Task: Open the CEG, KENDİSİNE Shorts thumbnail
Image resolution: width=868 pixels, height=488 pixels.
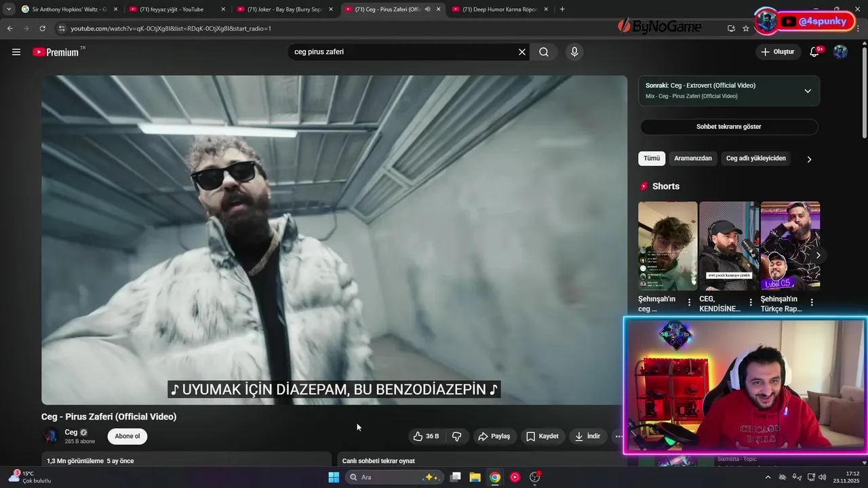Action: [x=729, y=246]
